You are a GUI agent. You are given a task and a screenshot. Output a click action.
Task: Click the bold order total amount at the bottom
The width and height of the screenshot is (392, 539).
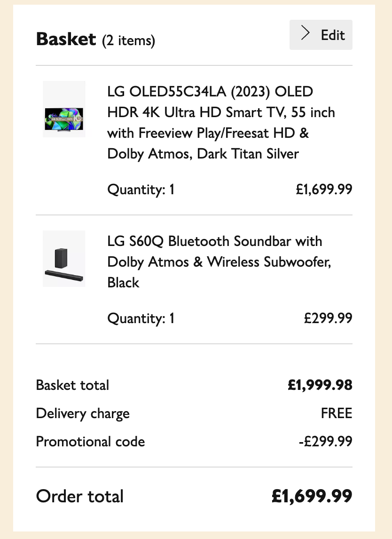pos(312,496)
